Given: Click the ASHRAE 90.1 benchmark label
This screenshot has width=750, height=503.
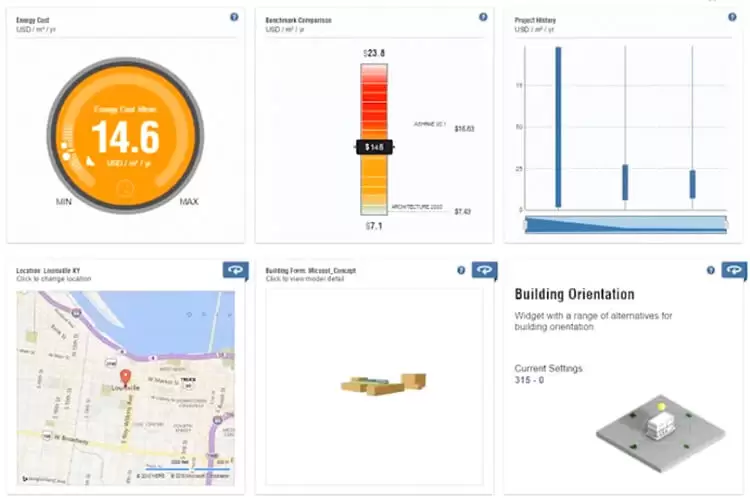Looking at the screenshot, I should click(x=429, y=124).
